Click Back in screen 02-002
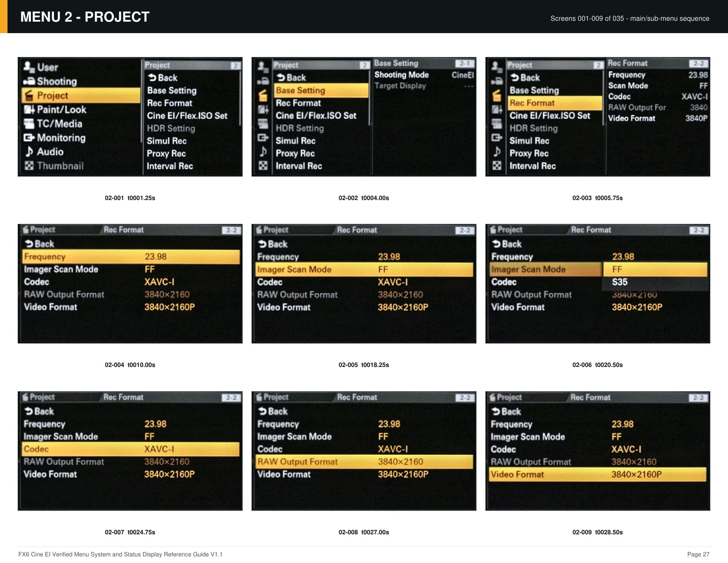Image resolution: width=728 pixels, height=563 pixels. coord(291,78)
